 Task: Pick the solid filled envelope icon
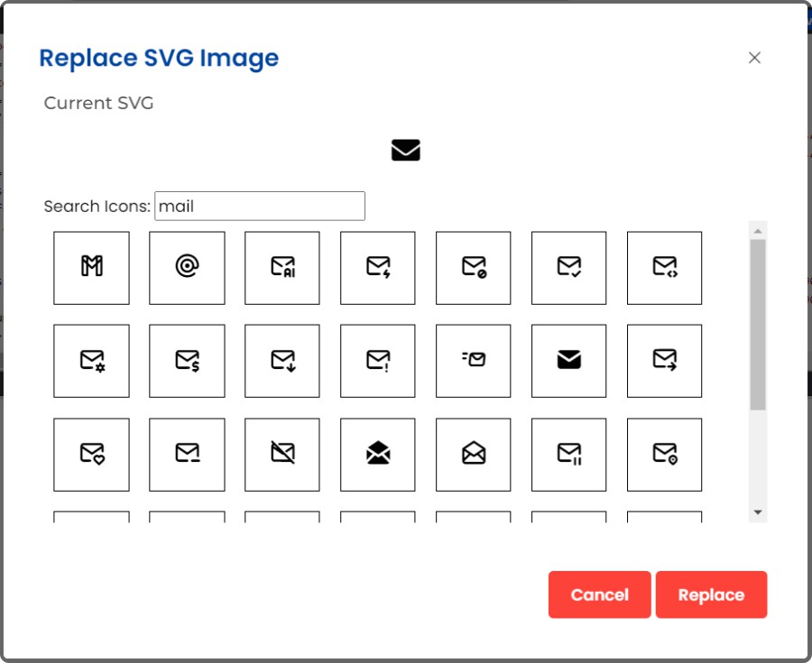569,361
